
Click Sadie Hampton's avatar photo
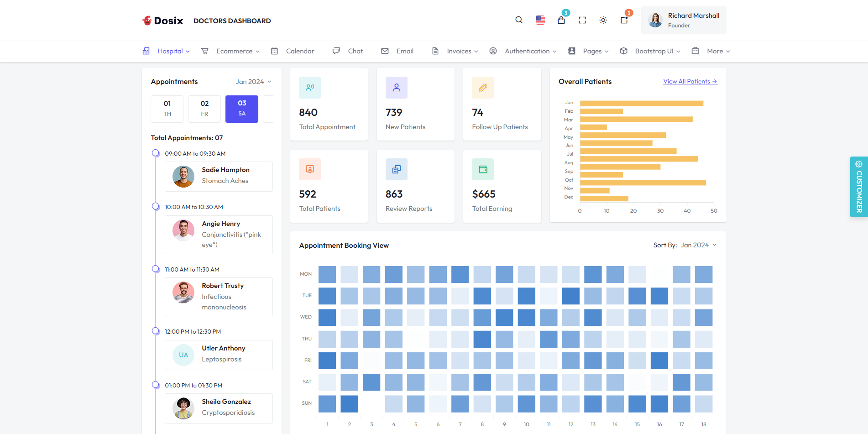[183, 177]
